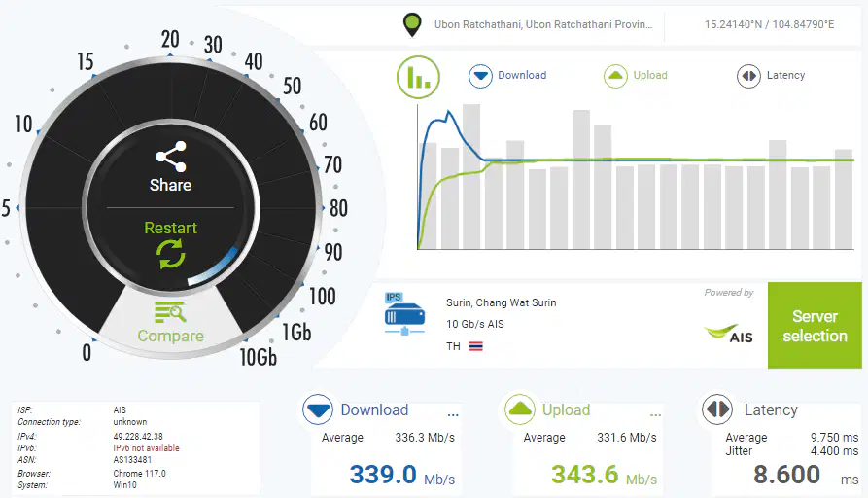Click the large Upload result arrow icon
Image resolution: width=868 pixels, height=498 pixels.
coord(520,409)
